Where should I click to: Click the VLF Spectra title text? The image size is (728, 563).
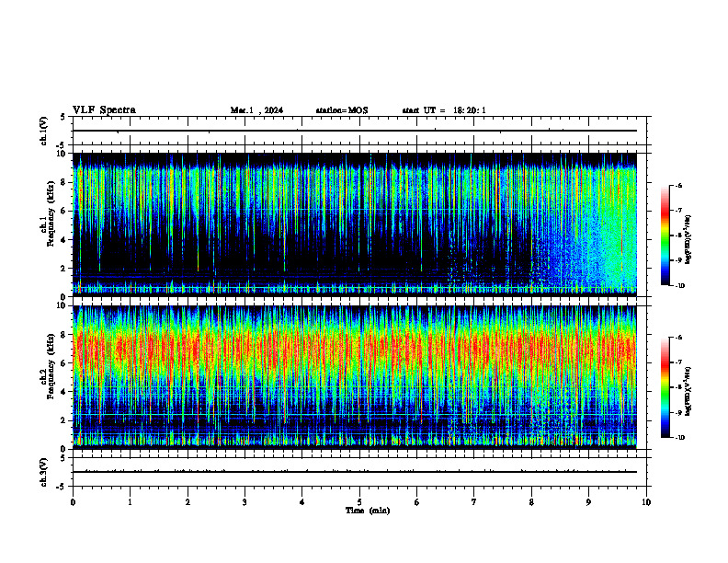[x=104, y=110]
